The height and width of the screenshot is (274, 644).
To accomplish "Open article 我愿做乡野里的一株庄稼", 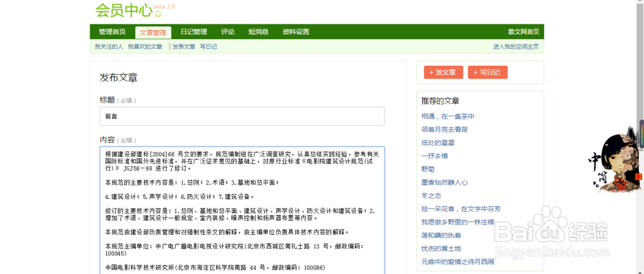I will click(x=457, y=222).
